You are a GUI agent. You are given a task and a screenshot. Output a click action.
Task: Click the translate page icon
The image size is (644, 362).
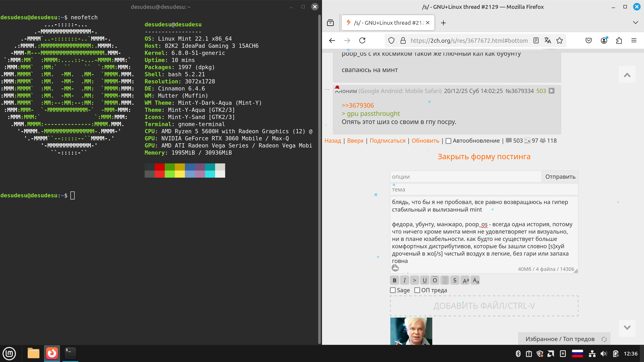pos(548,40)
